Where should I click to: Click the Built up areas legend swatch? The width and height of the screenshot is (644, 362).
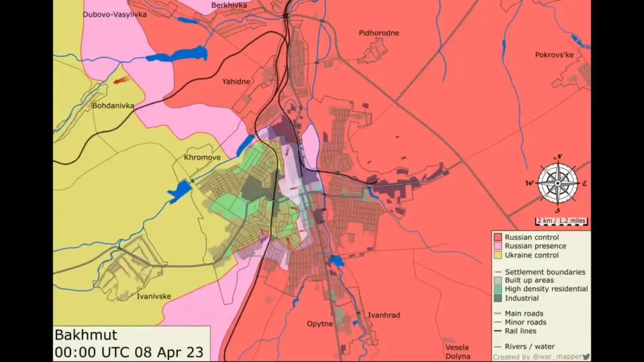click(x=498, y=281)
